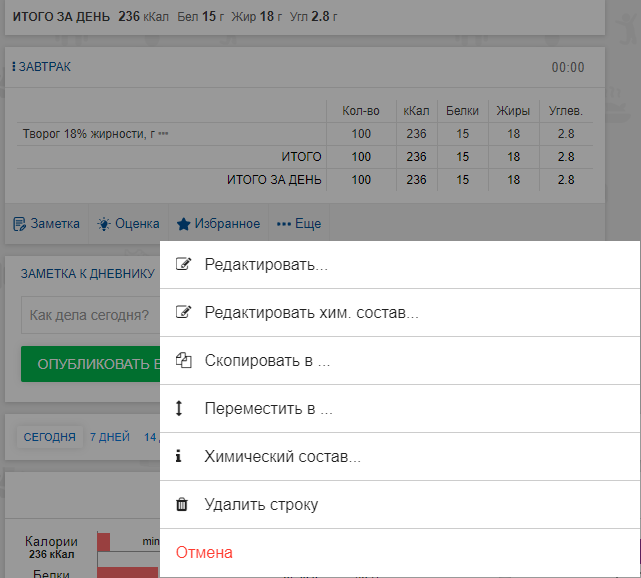Click the trash icon for Удалить строку
This screenshot has width=641, height=578.
[x=181, y=505]
